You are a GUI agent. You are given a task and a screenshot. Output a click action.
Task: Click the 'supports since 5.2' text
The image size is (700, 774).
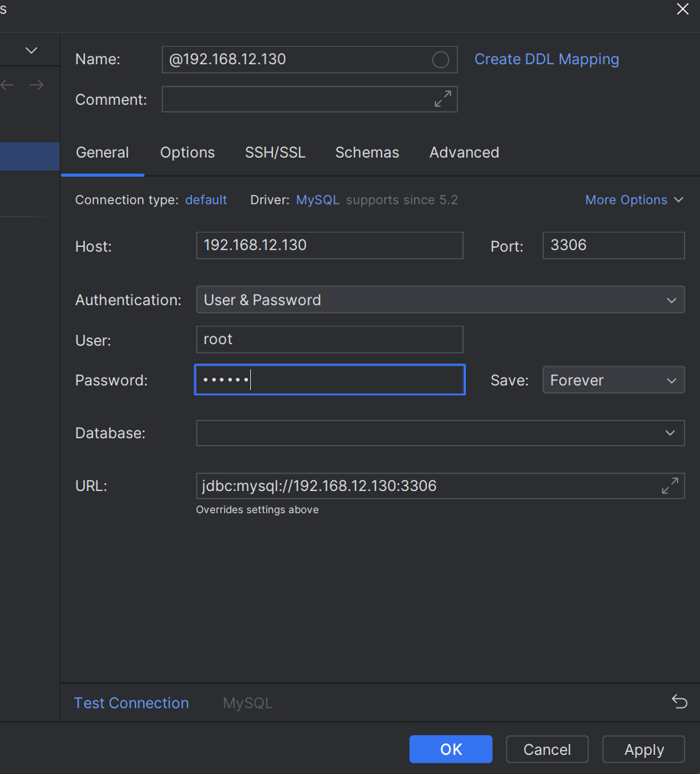click(x=402, y=200)
